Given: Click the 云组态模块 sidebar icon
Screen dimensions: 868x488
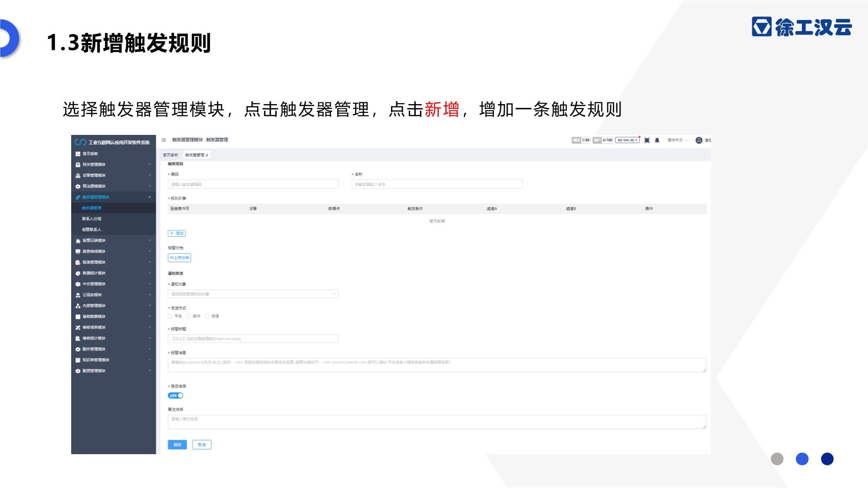Looking at the screenshot, I should tap(78, 295).
